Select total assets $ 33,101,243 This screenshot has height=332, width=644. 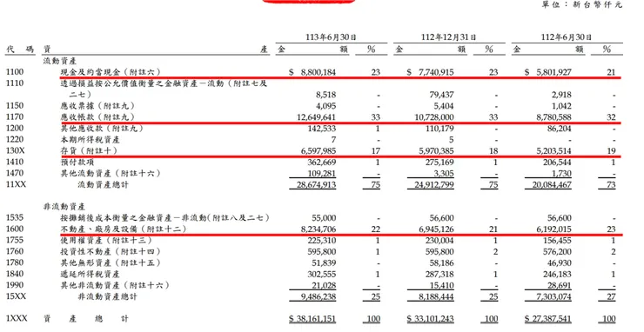tap(430, 319)
